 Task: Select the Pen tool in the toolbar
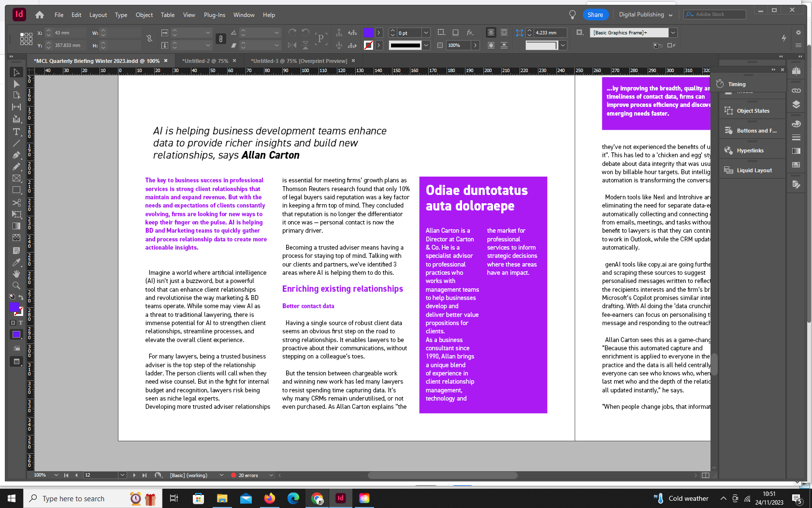click(16, 155)
